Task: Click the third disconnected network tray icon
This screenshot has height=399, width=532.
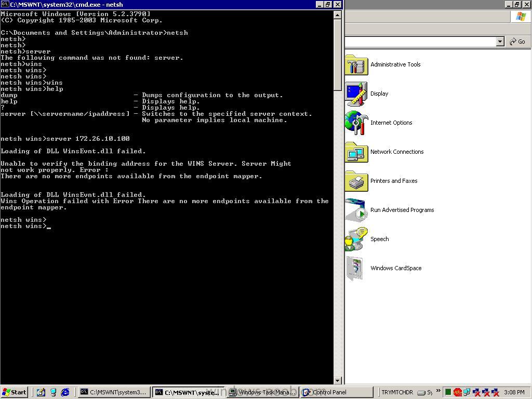Action: (x=495, y=392)
